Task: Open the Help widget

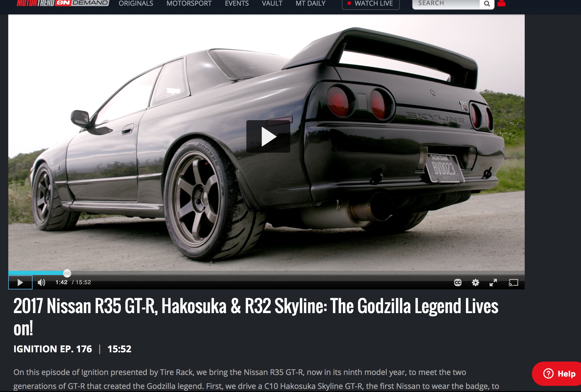Action: 557,374
